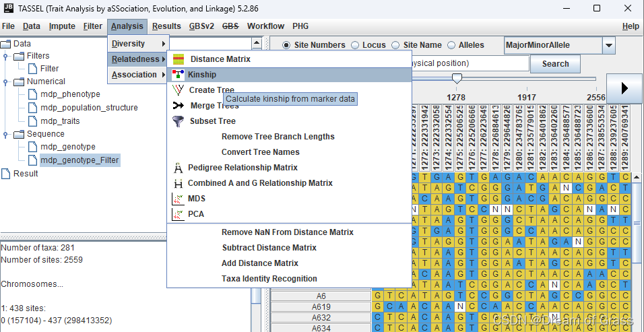This screenshot has height=332, width=644.
Task: Open the Help menu
Action: 631,26
